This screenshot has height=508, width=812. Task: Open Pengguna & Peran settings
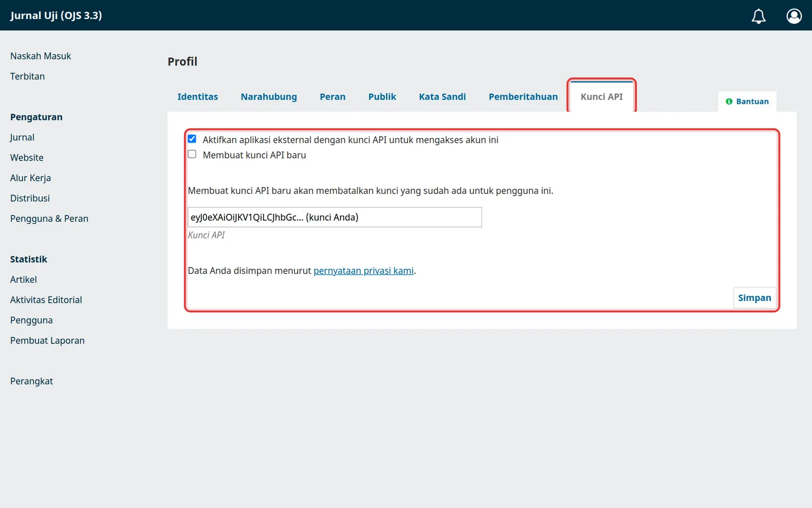pyautogui.click(x=49, y=218)
